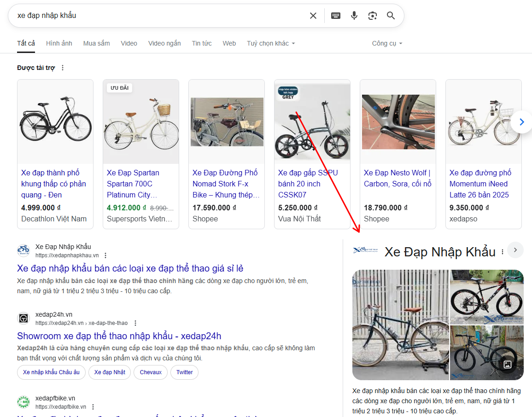Click Xe đạp Nhật sitelink chip
Screen dimensions: 532x417
[x=110, y=372]
